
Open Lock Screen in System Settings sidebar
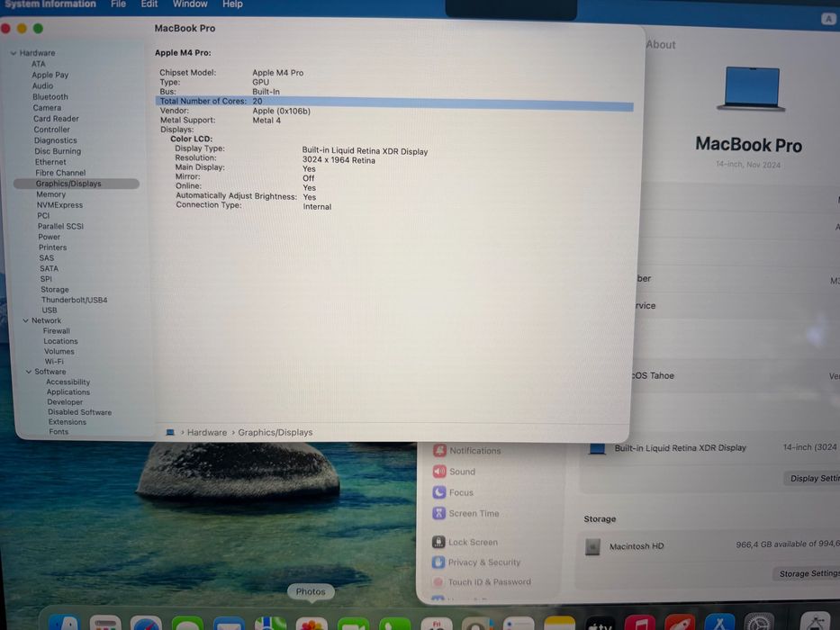point(465,542)
